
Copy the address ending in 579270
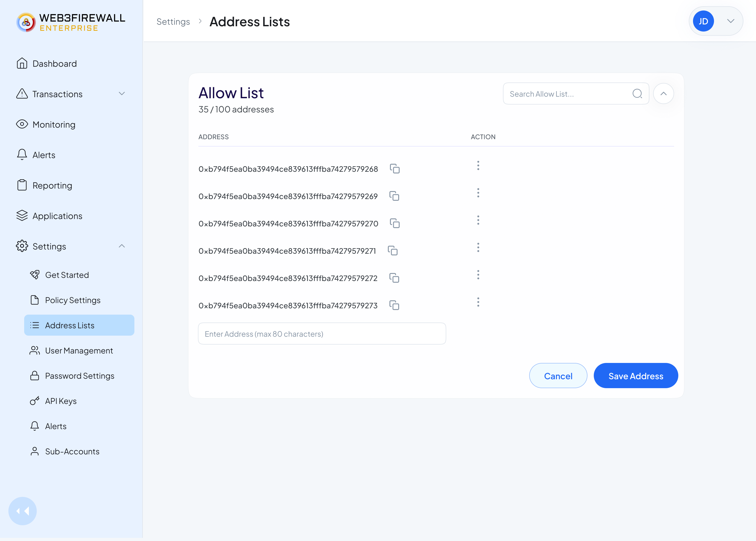coord(395,223)
